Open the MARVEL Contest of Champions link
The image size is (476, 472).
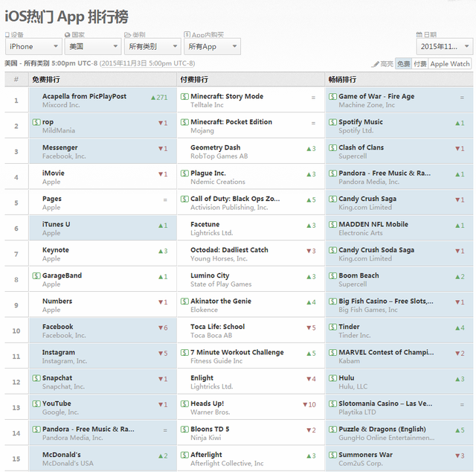[386, 352]
